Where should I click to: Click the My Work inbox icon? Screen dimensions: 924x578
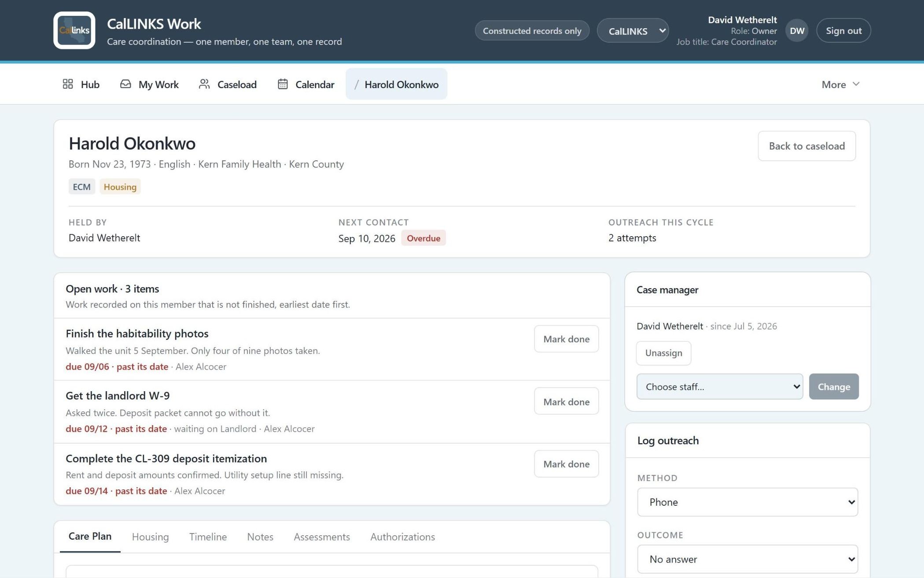(125, 84)
